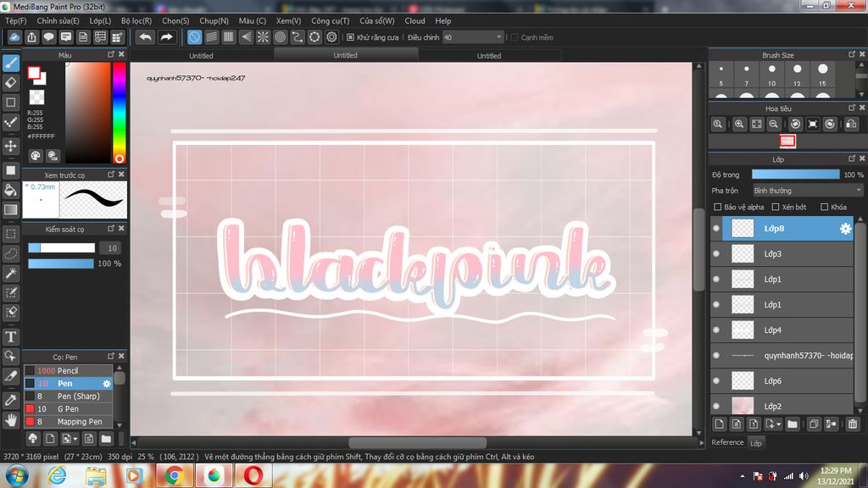Hide the Lớp6 layer

pyautogui.click(x=716, y=380)
